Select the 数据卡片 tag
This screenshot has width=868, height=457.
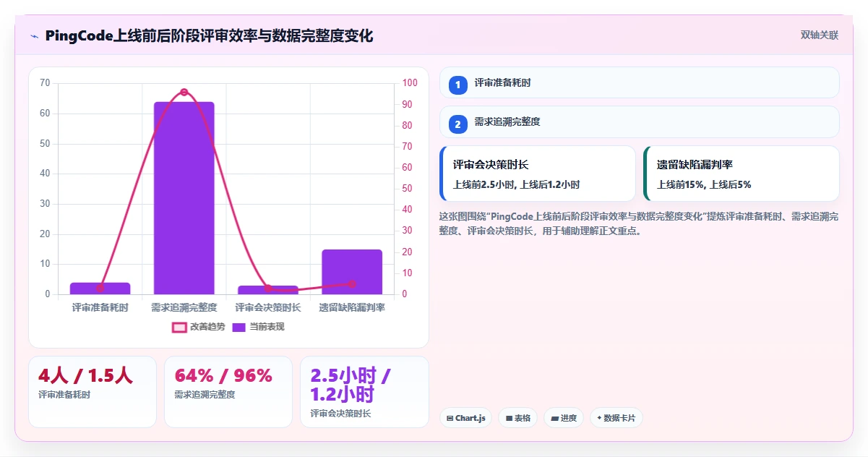point(616,418)
